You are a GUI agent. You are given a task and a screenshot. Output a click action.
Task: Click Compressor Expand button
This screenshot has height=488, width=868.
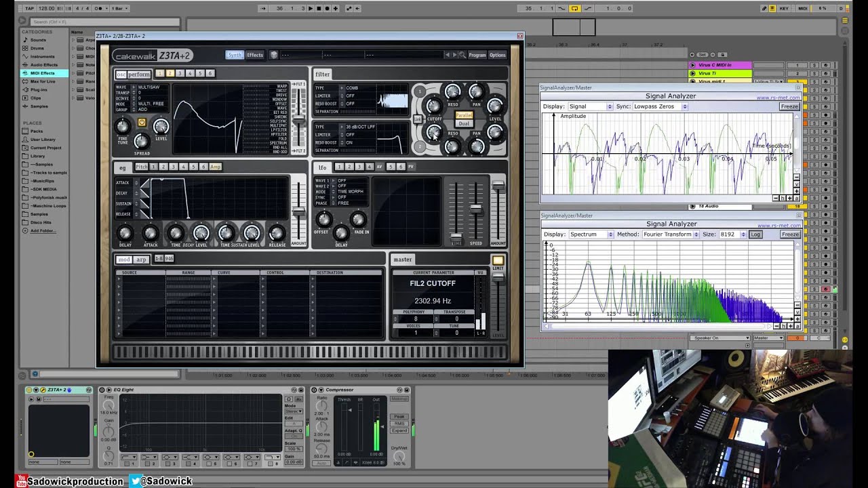pos(399,430)
